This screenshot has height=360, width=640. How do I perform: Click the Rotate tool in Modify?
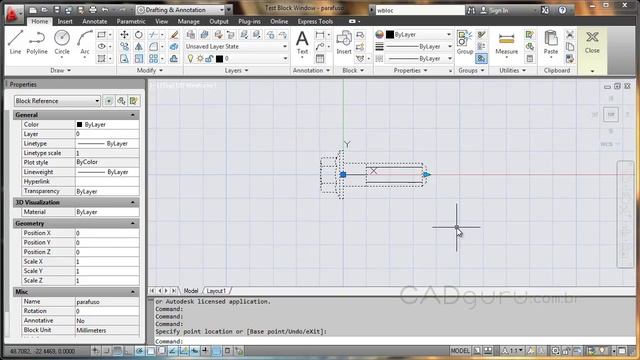[139, 35]
